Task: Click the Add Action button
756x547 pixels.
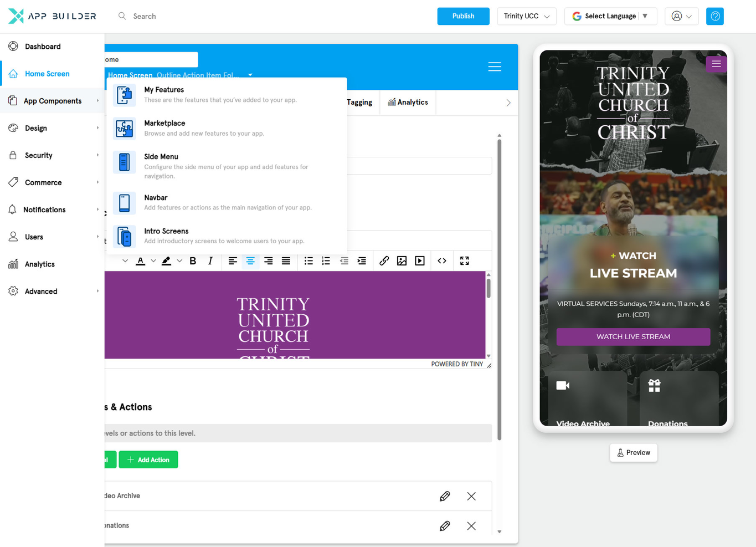Action: (148, 459)
